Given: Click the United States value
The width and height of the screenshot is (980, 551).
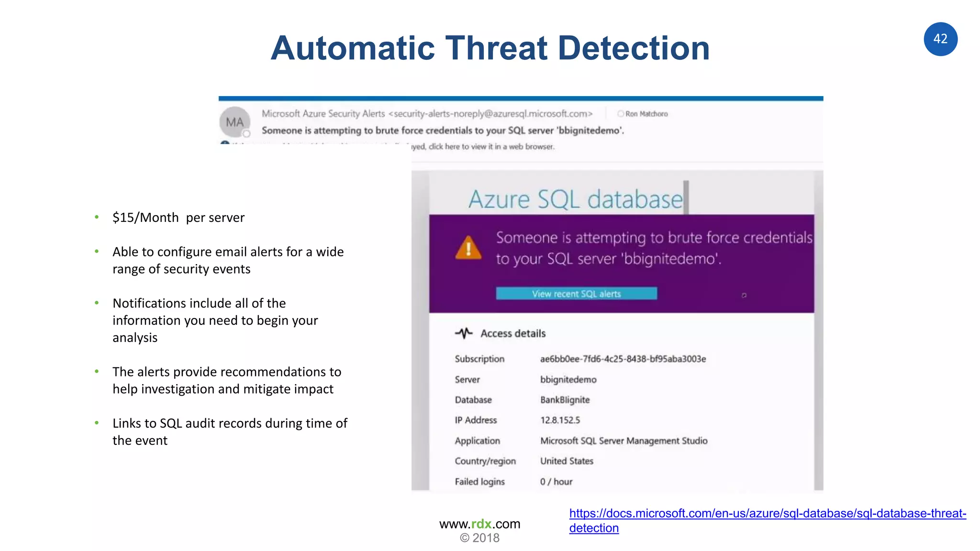Looking at the screenshot, I should coord(567,461).
